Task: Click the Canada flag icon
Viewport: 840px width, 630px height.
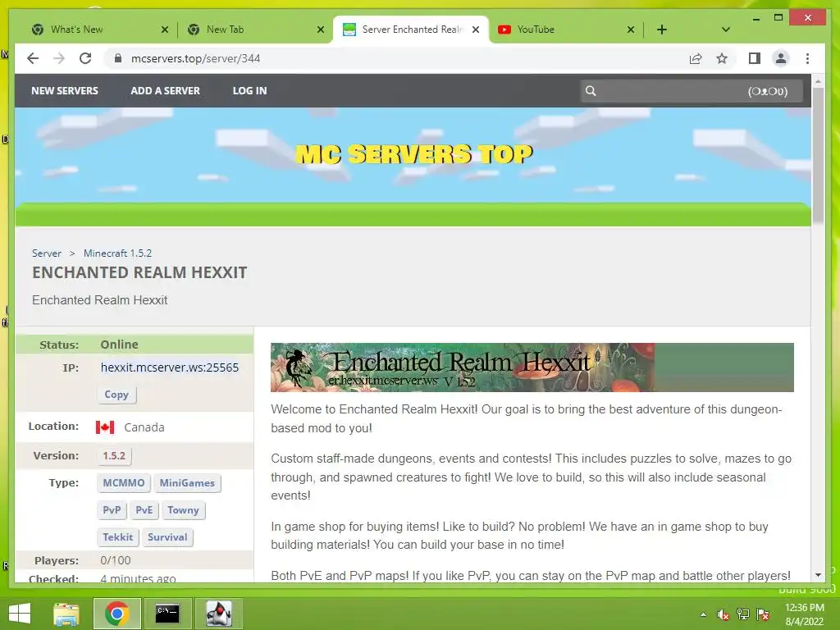Action: 105,427
